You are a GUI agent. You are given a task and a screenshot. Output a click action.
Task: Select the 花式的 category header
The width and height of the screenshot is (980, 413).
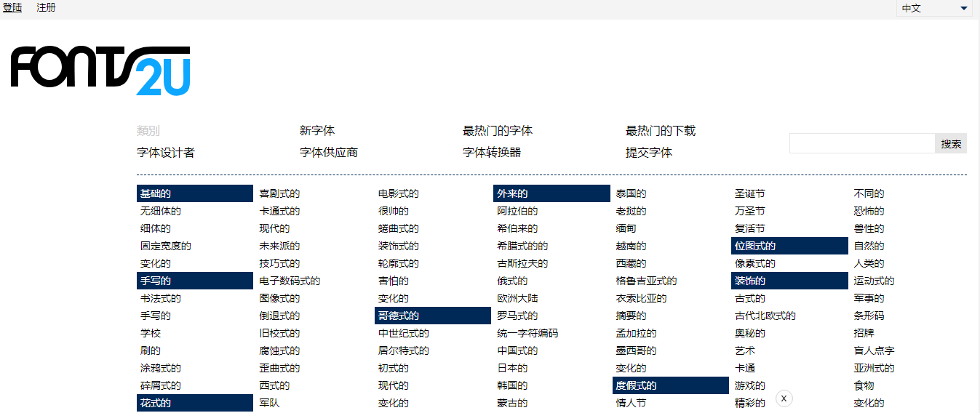tap(195, 403)
